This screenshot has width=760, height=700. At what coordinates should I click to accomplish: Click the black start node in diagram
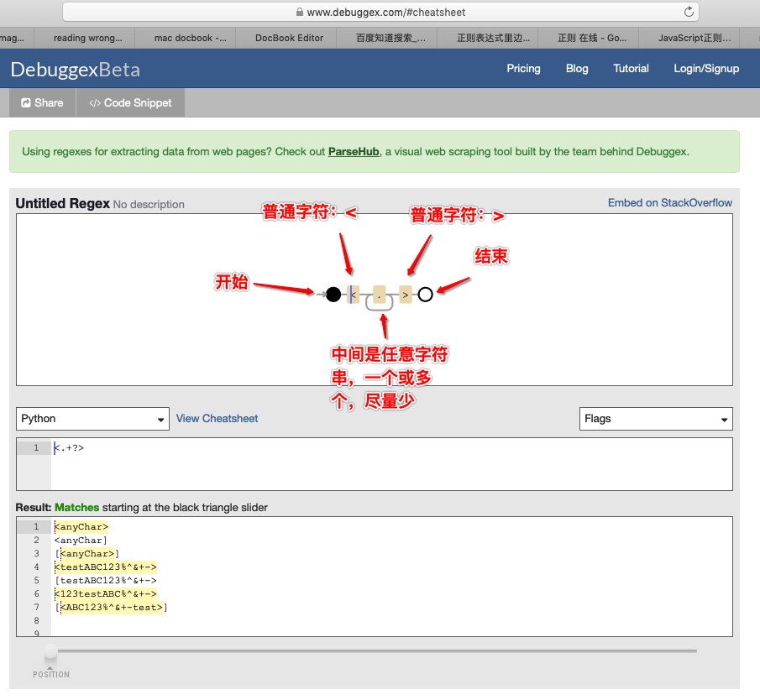tap(333, 294)
